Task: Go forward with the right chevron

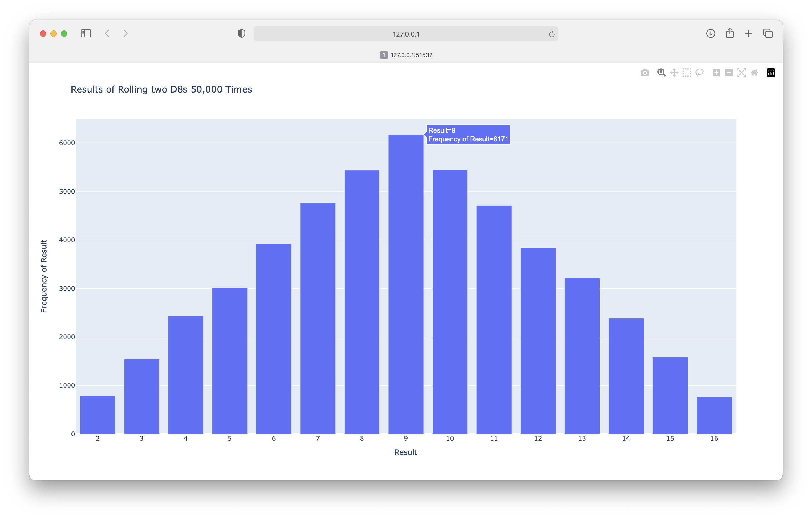Action: click(125, 33)
